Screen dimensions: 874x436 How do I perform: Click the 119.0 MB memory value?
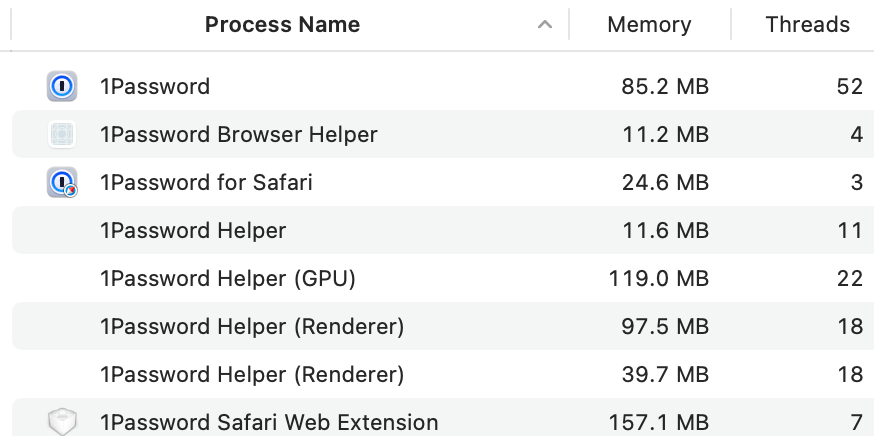[658, 279]
